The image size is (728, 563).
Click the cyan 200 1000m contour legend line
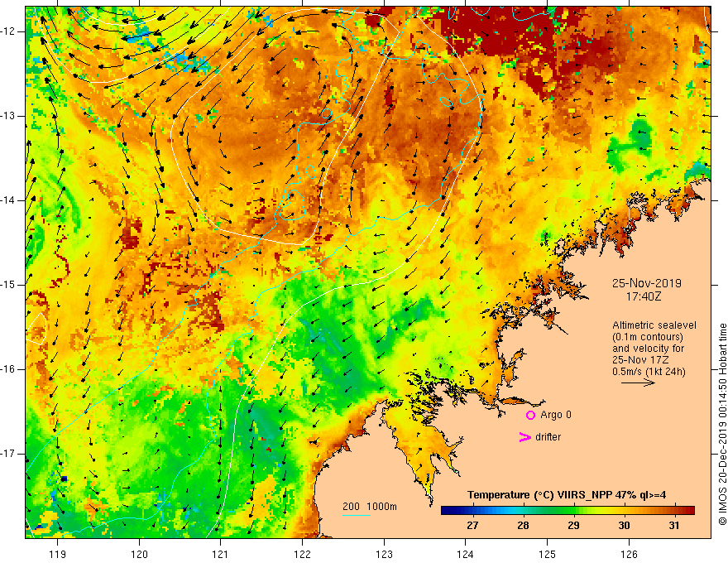coord(356,515)
